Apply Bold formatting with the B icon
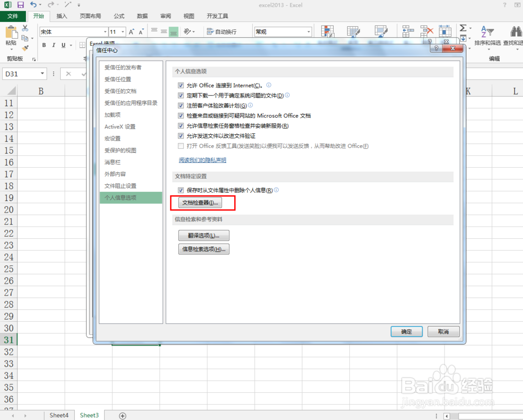523x420 pixels. [x=44, y=45]
